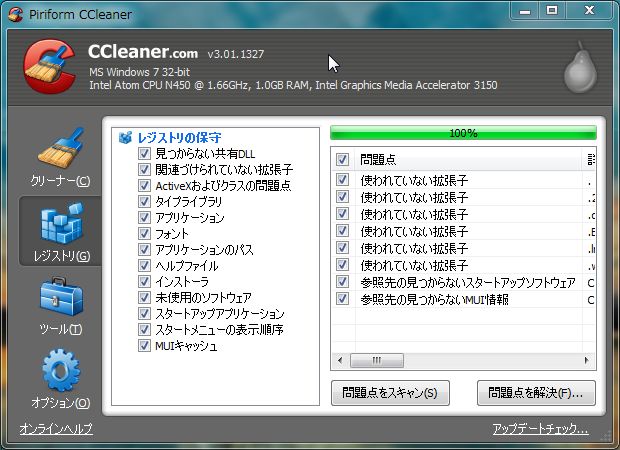
Task: Uncheck 参照先の見つからないスタートアップソフトウェア result
Action: pyautogui.click(x=342, y=282)
